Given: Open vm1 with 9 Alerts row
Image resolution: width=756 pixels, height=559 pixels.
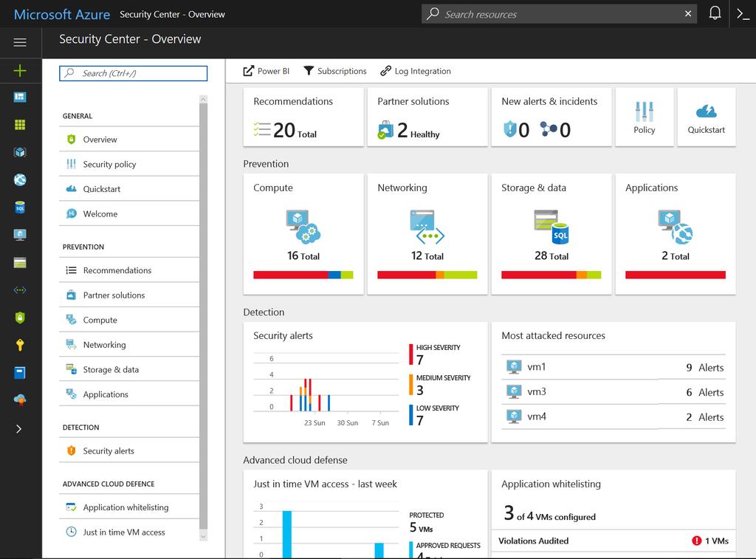Looking at the screenshot, I should coord(614,367).
